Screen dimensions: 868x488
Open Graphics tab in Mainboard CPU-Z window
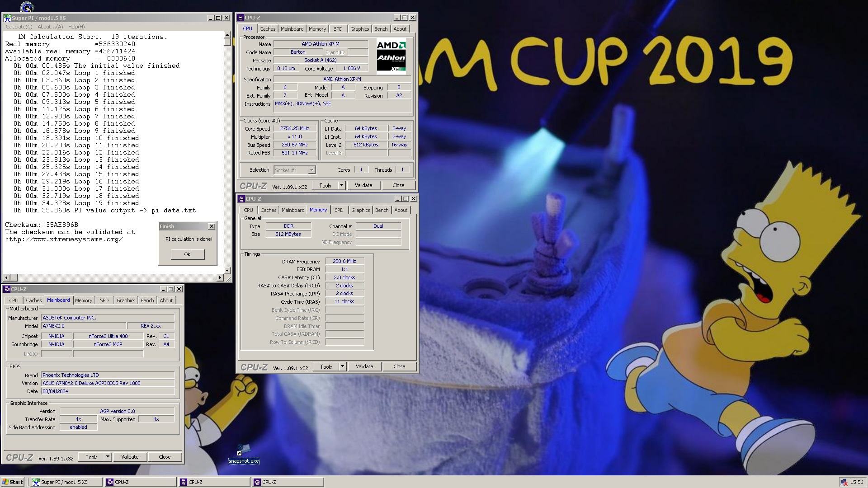coord(126,300)
